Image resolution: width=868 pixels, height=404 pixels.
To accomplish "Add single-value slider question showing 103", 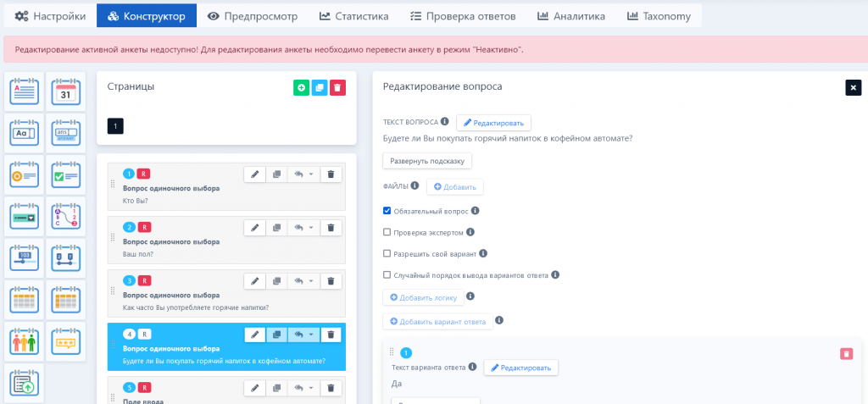I will [x=24, y=258].
